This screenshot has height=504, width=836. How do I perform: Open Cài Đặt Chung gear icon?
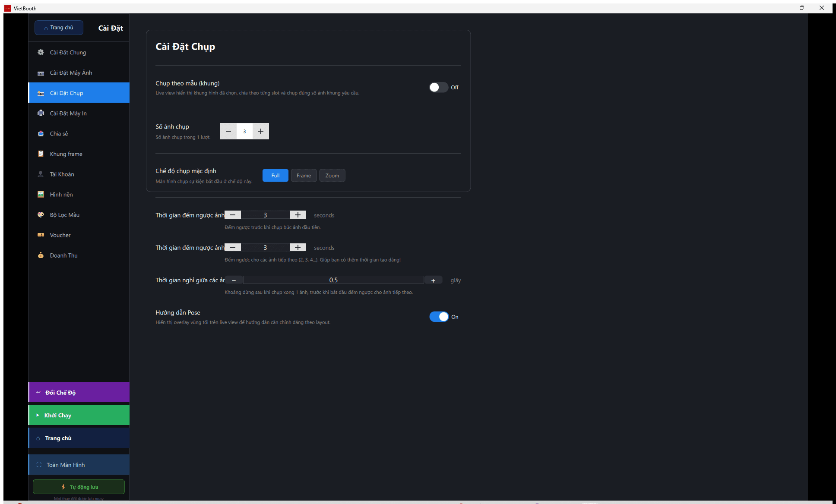[41, 52]
